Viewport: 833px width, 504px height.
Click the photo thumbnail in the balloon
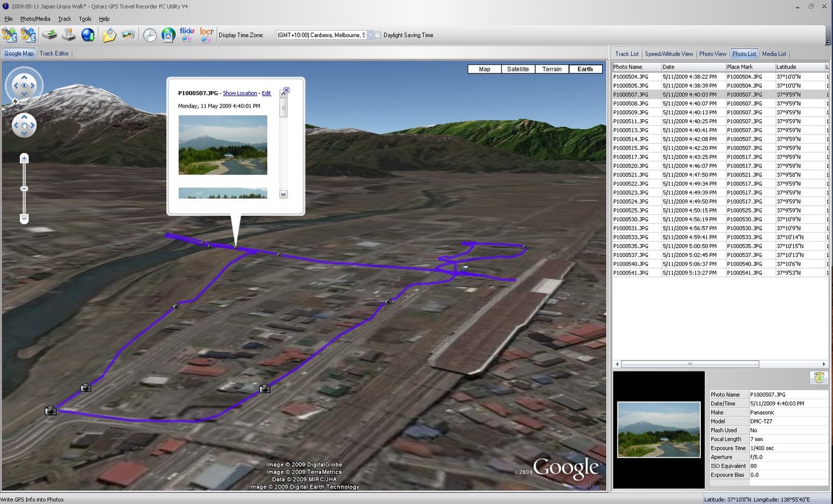[x=223, y=145]
